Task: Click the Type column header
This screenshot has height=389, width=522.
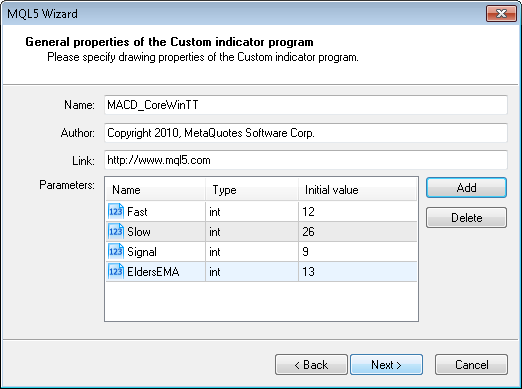Action: pyautogui.click(x=252, y=190)
